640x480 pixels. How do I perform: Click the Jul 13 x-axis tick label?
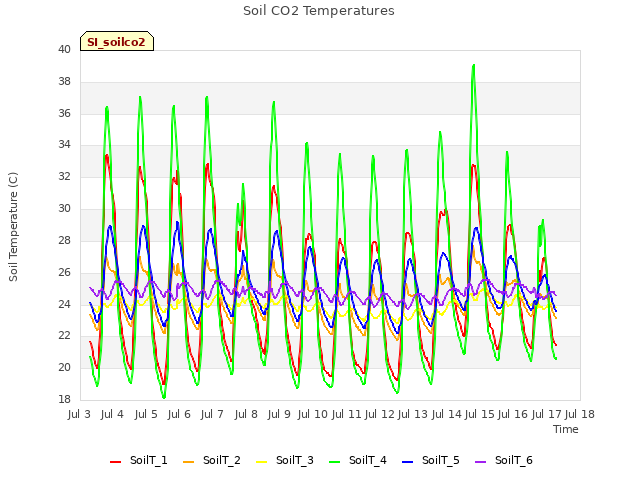click(x=413, y=414)
